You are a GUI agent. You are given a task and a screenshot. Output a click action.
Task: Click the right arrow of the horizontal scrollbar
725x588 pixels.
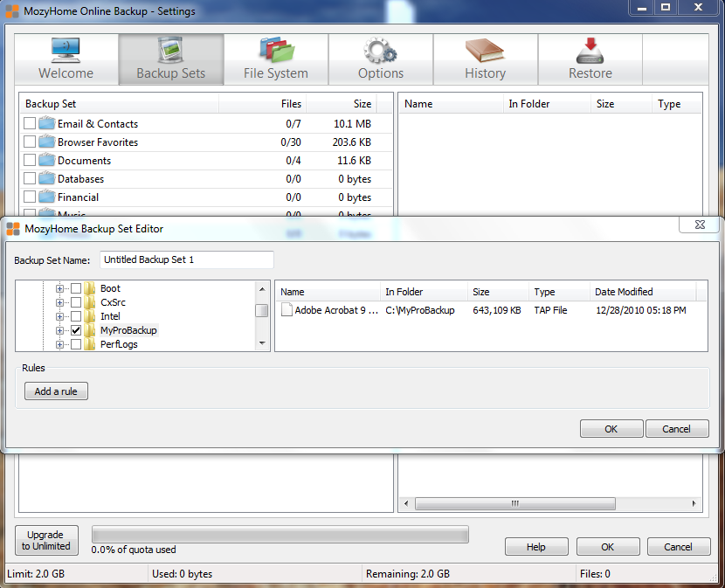point(694,503)
